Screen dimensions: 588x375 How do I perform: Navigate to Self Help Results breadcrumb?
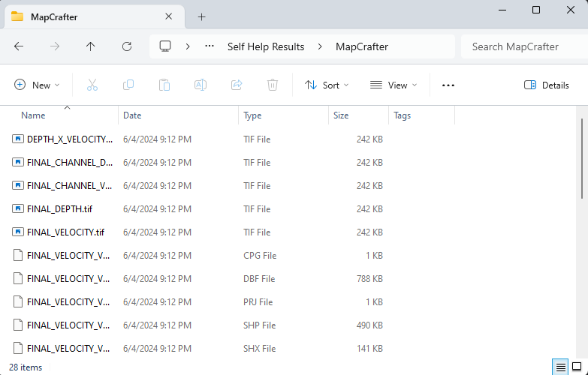coord(266,46)
